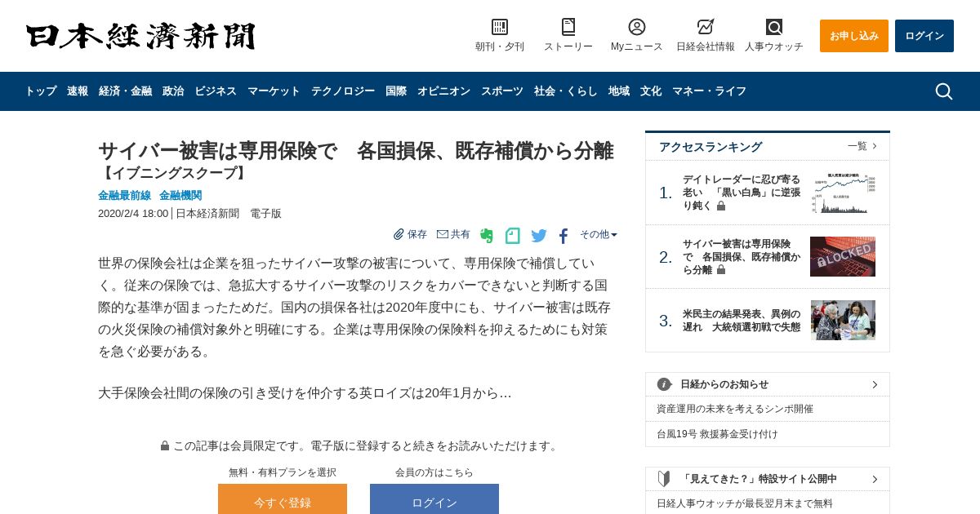Click the blue ログイン button below article
Screen dimensions: 980x514
click(434, 498)
